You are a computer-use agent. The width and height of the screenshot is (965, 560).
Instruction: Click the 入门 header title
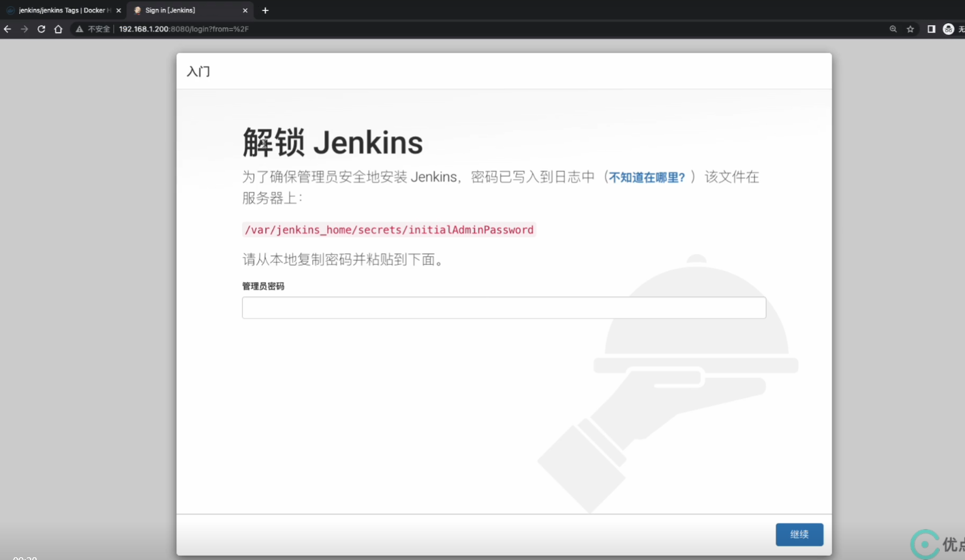198,72
